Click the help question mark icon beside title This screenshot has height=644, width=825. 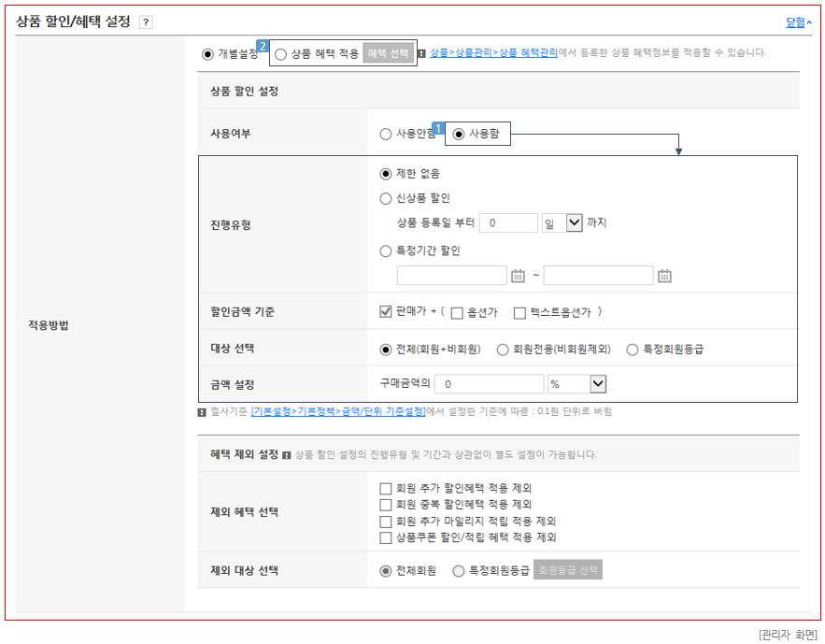(146, 22)
